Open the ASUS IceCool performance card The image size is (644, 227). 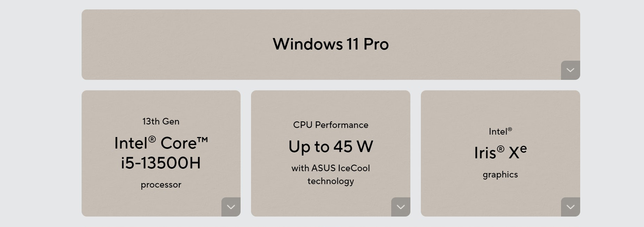click(331, 153)
